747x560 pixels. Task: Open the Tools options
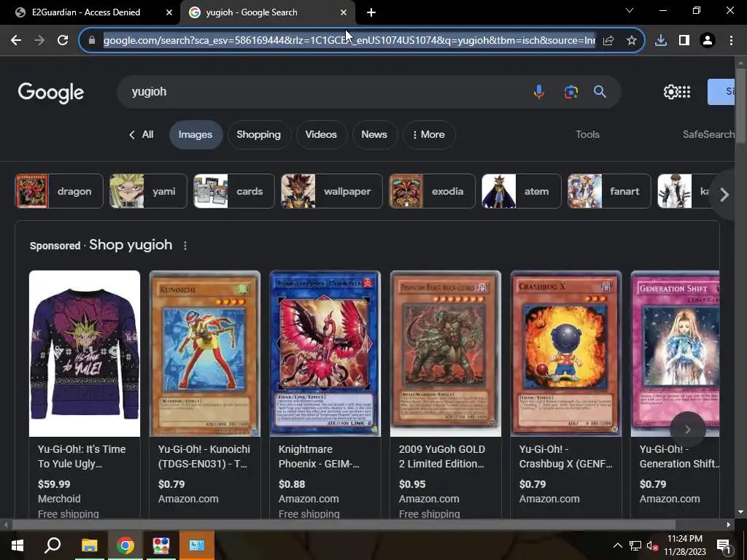(587, 135)
